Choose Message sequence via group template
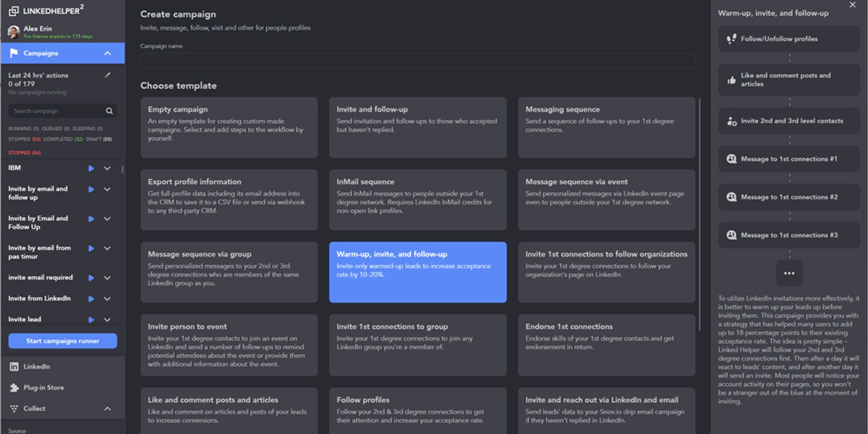The width and height of the screenshot is (868, 434). point(229,272)
